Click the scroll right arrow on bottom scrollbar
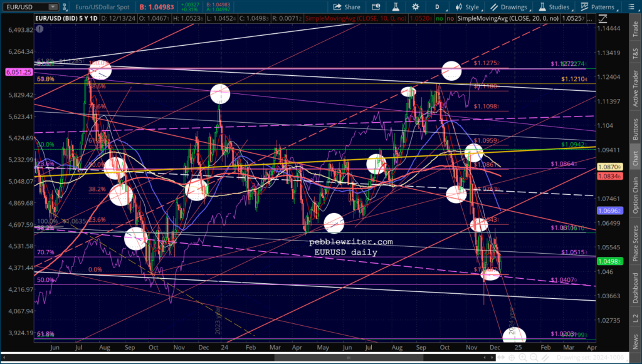Image resolution: width=642 pixels, height=364 pixels. (493, 358)
